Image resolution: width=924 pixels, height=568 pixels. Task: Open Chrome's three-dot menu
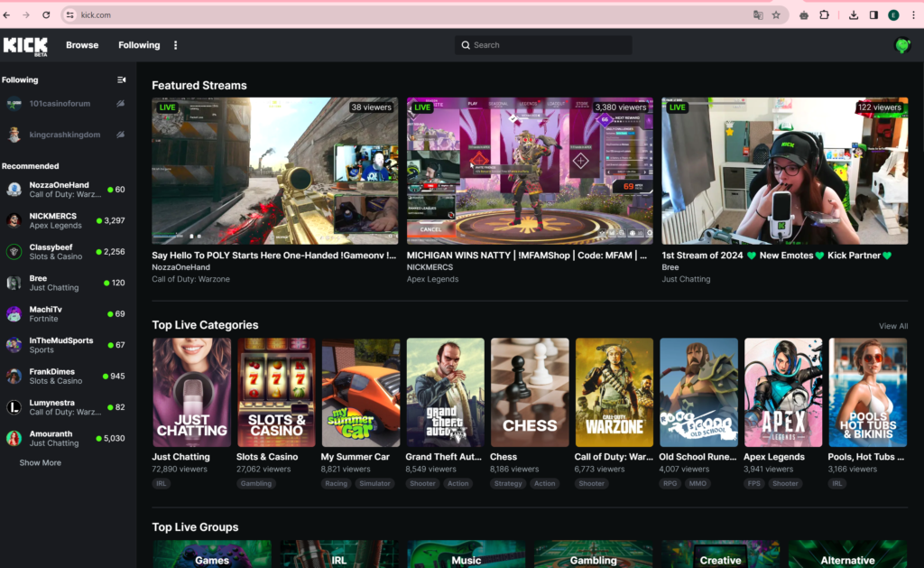point(913,15)
